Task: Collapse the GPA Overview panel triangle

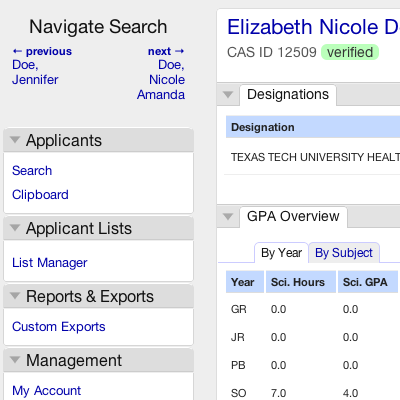Action: tap(228, 217)
